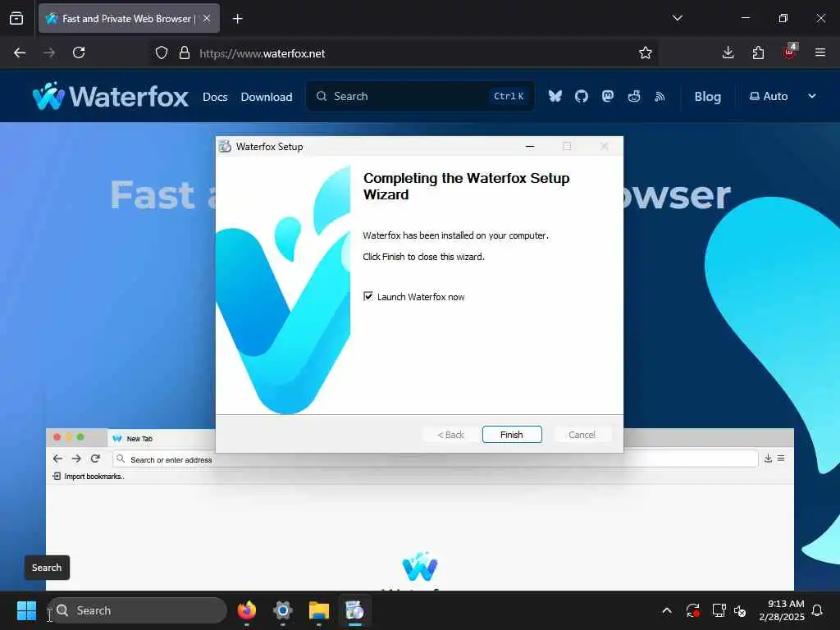Open the Firefox View icon at top-left
This screenshot has height=630, width=840.
pyautogui.click(x=16, y=19)
